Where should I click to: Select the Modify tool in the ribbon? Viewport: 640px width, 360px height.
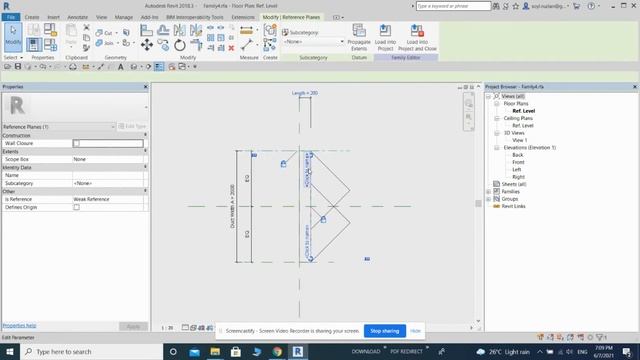coord(13,37)
